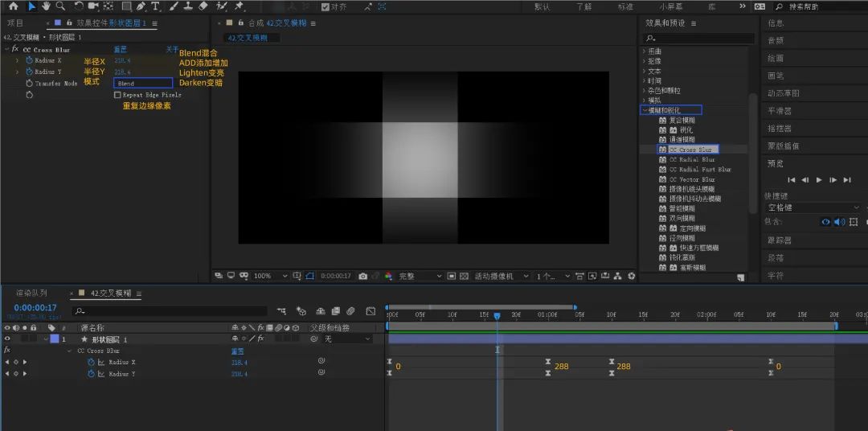
Task: Click the layer 1 label color swatch
Action: (x=55, y=339)
